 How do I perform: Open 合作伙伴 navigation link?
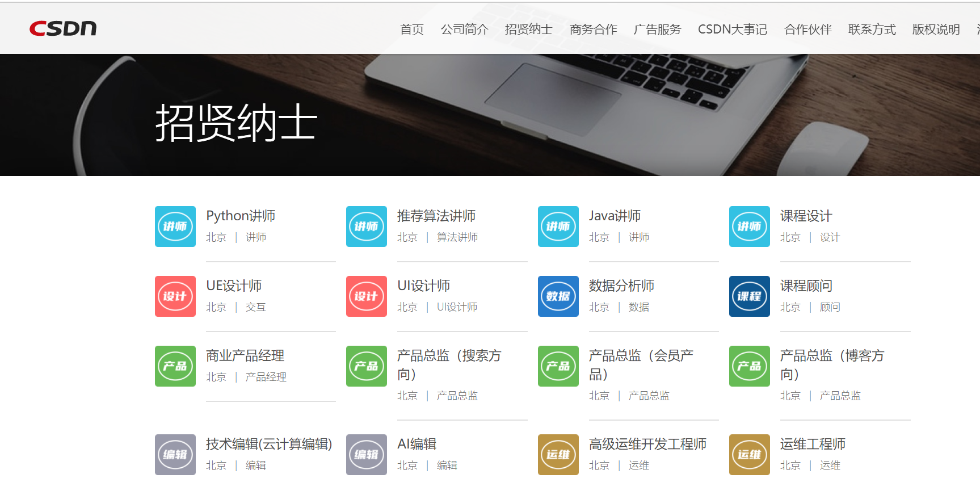coord(807,30)
